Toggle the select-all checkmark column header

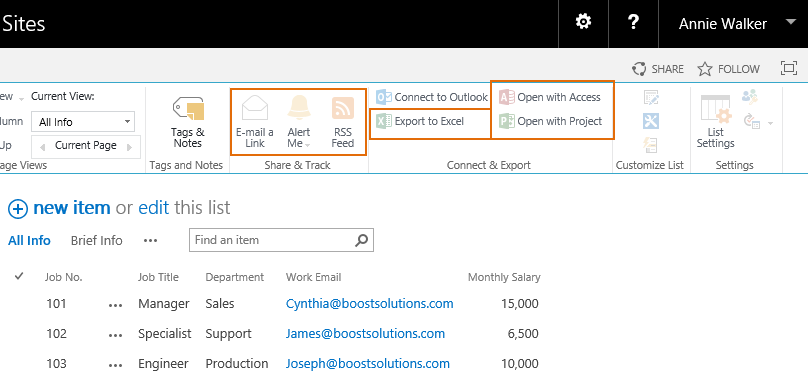20,277
